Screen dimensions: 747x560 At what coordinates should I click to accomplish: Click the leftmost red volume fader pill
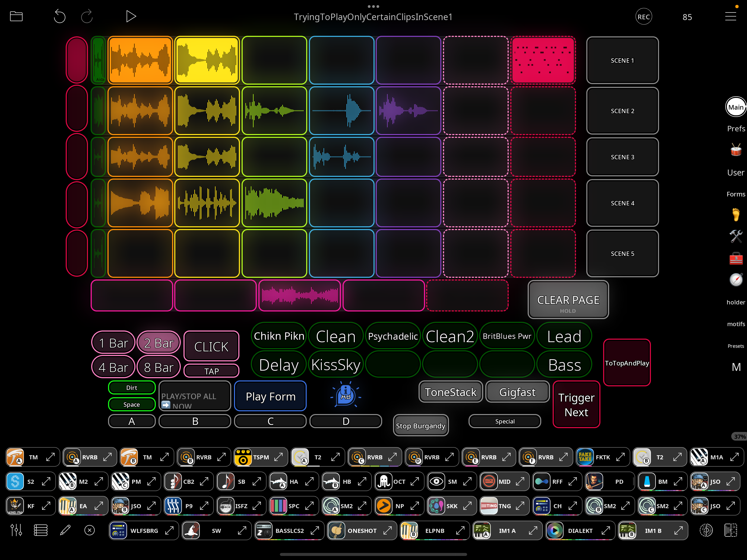click(77, 60)
